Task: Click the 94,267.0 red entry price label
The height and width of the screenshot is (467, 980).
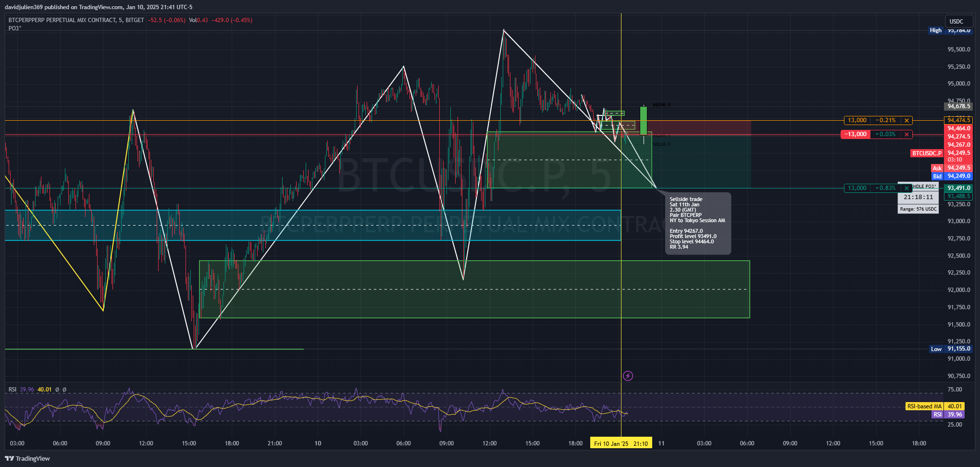Action: point(958,145)
